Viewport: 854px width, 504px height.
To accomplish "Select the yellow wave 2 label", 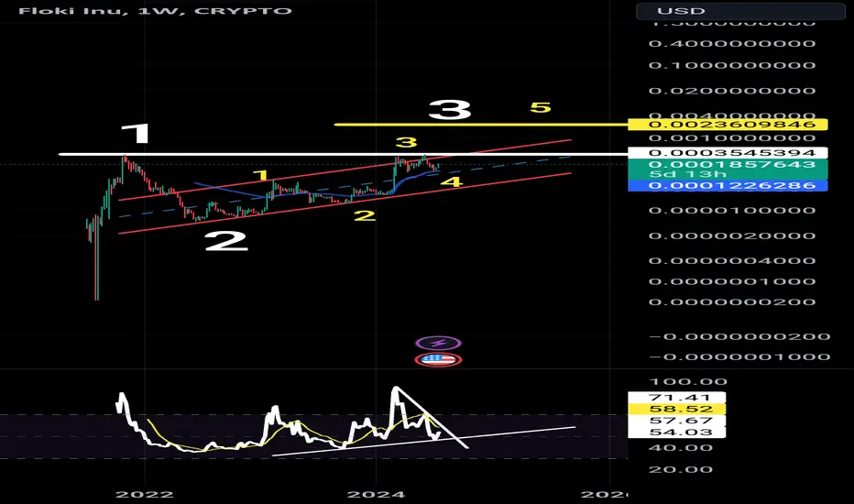I will pyautogui.click(x=365, y=216).
